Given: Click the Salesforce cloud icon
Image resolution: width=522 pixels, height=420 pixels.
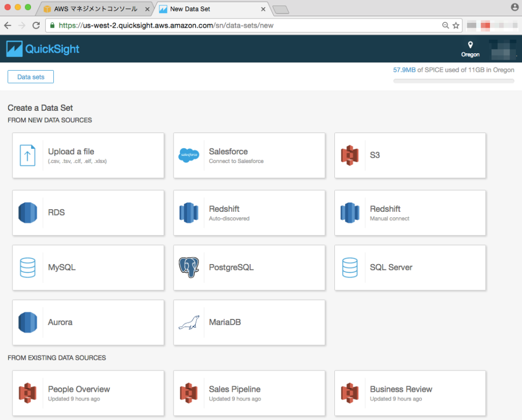Looking at the screenshot, I should (189, 155).
